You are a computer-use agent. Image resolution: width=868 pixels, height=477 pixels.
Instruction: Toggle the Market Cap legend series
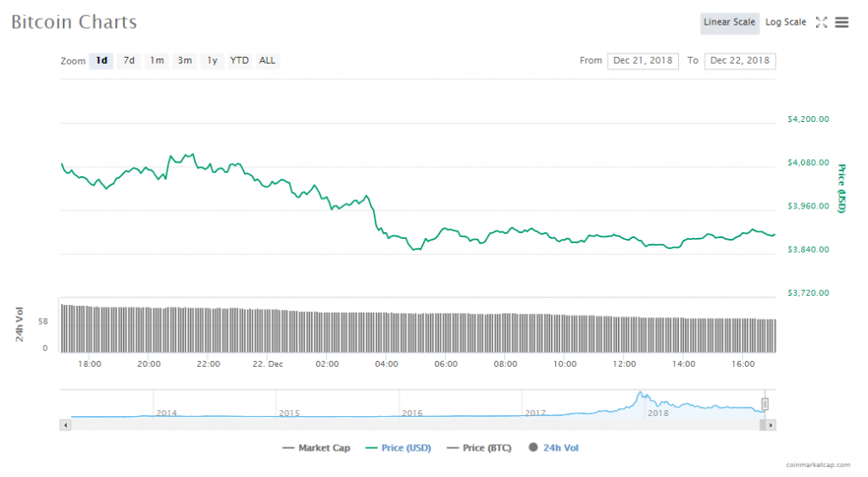click(x=317, y=447)
